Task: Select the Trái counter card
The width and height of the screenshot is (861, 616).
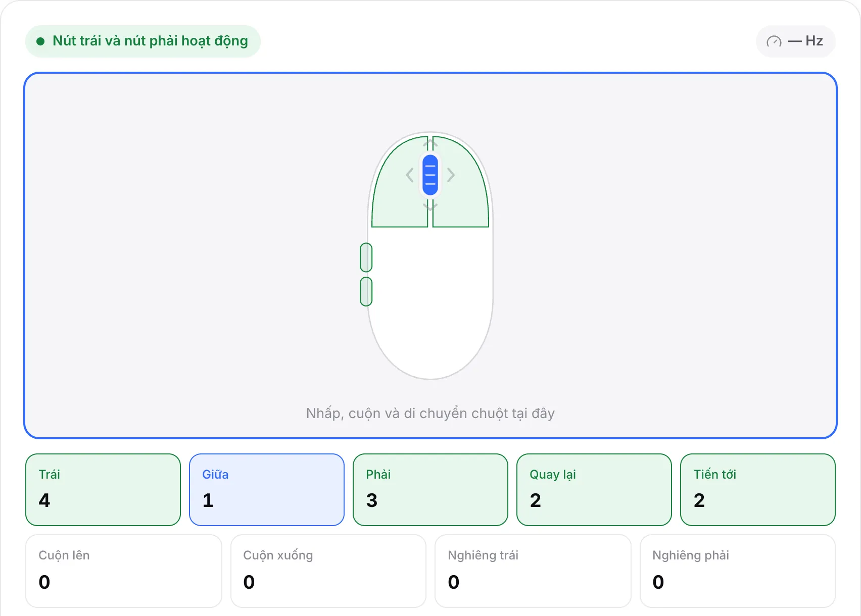Action: pyautogui.click(x=103, y=490)
